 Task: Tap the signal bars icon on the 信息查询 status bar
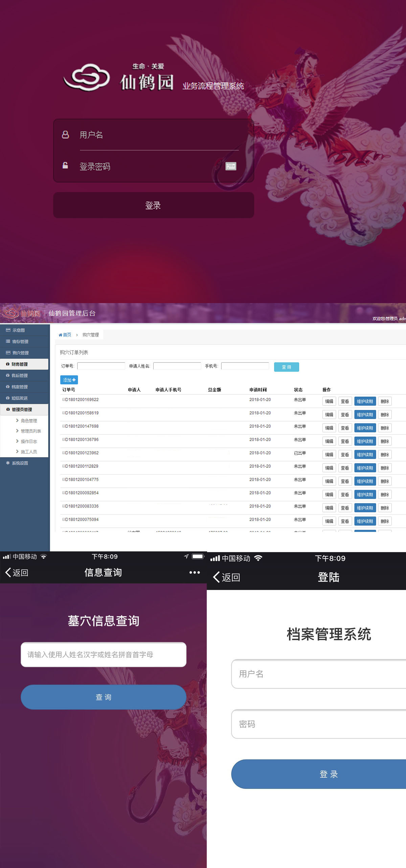coord(6,557)
